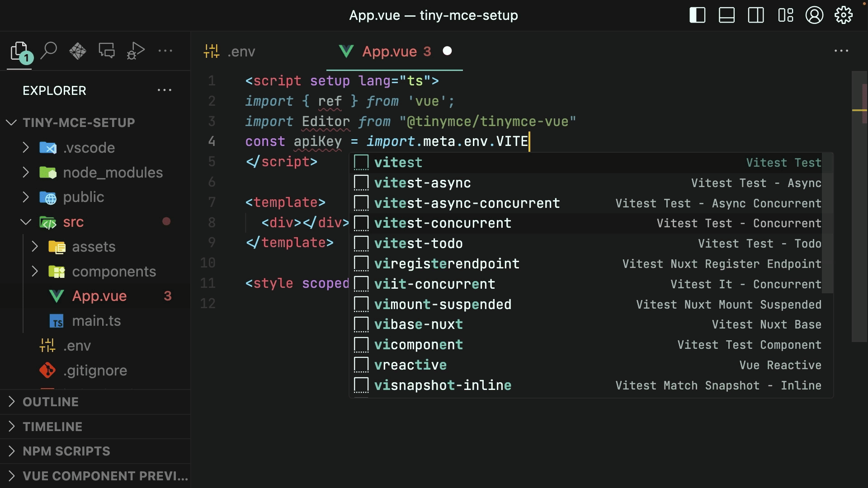Open the Explorer view in activity bar
Image resolution: width=868 pixels, height=488 pixels.
(x=19, y=51)
